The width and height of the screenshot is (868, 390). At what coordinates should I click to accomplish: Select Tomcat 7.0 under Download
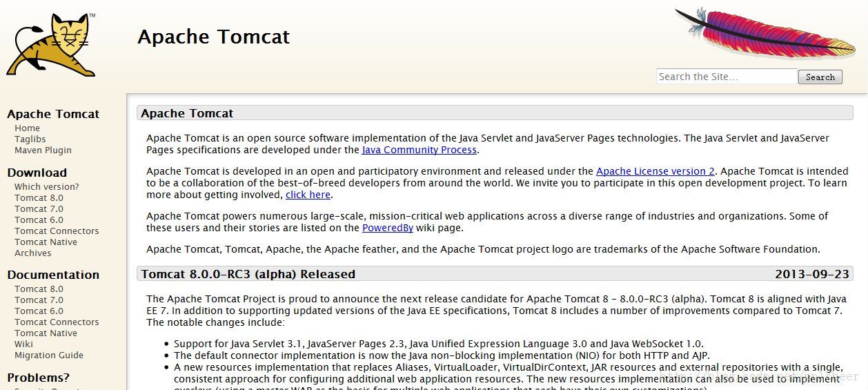coord(39,209)
